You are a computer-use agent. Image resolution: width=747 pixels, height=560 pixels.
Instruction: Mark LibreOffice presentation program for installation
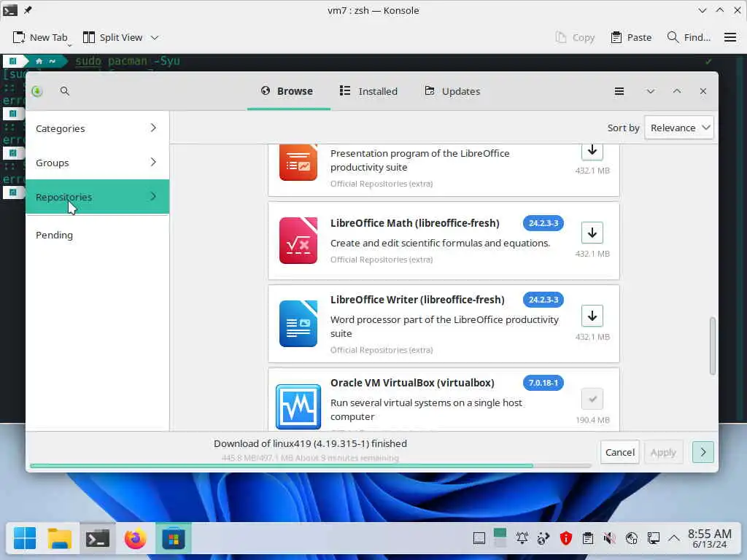pyautogui.click(x=592, y=151)
